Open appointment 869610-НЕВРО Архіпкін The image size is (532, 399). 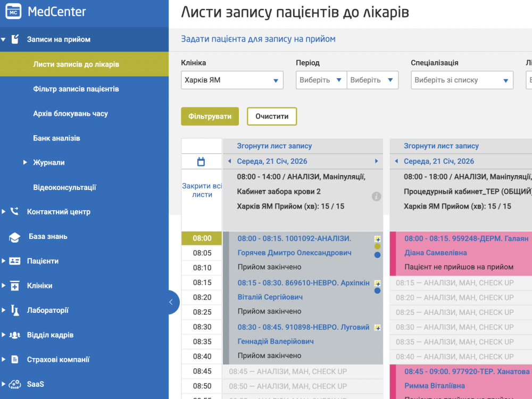[303, 290]
